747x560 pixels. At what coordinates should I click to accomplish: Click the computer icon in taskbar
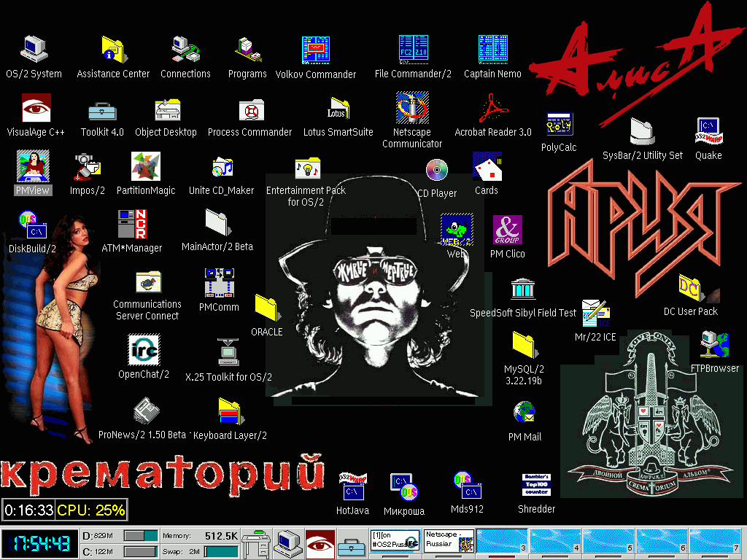click(288, 543)
